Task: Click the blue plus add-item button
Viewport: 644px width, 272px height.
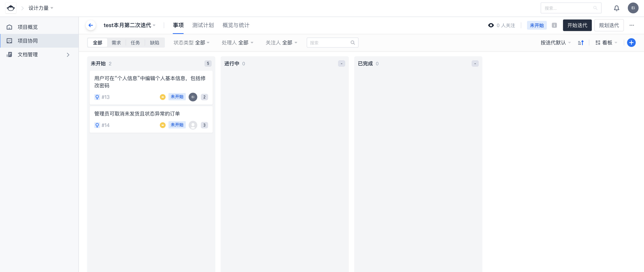Action: pyautogui.click(x=631, y=43)
